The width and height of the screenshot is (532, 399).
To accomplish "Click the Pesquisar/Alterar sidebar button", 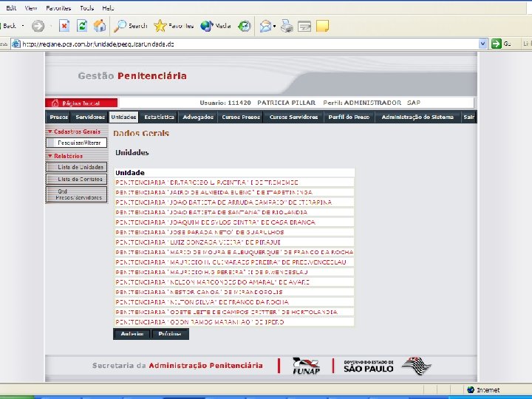I will 76,143.
